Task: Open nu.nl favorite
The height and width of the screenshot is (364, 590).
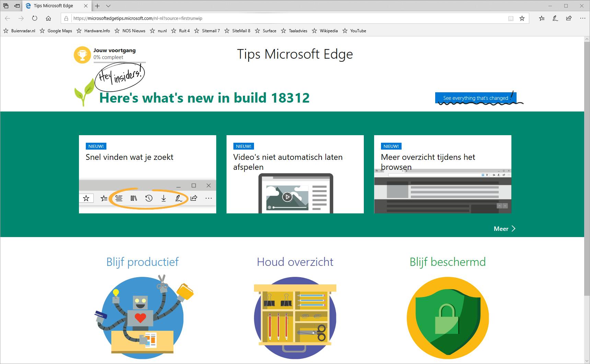Action: point(158,31)
